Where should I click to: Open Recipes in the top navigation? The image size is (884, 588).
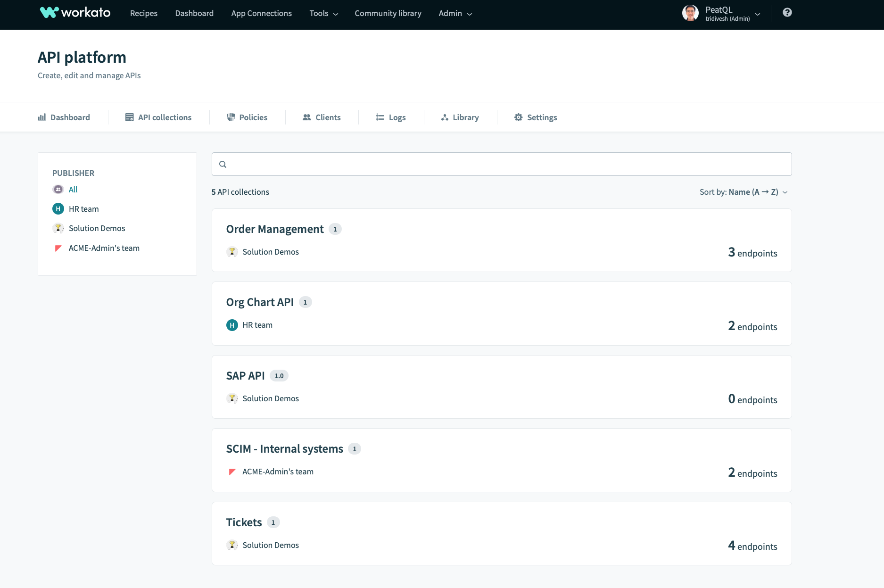144,13
